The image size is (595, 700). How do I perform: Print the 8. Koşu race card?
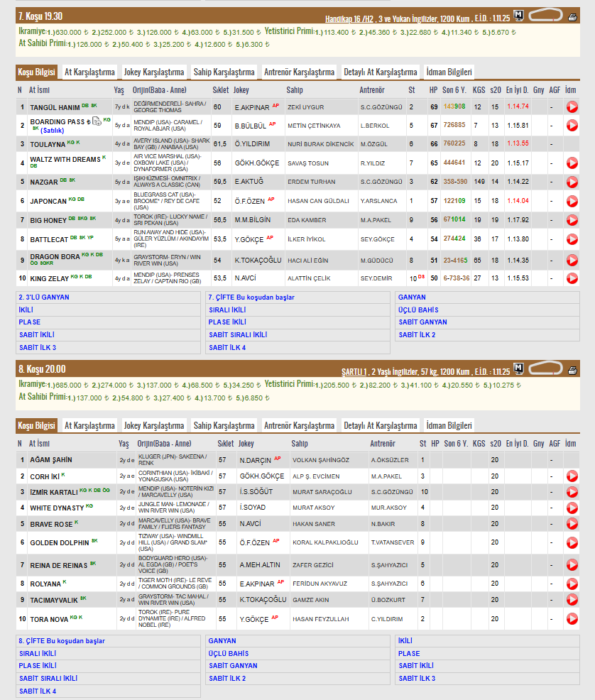click(572, 370)
